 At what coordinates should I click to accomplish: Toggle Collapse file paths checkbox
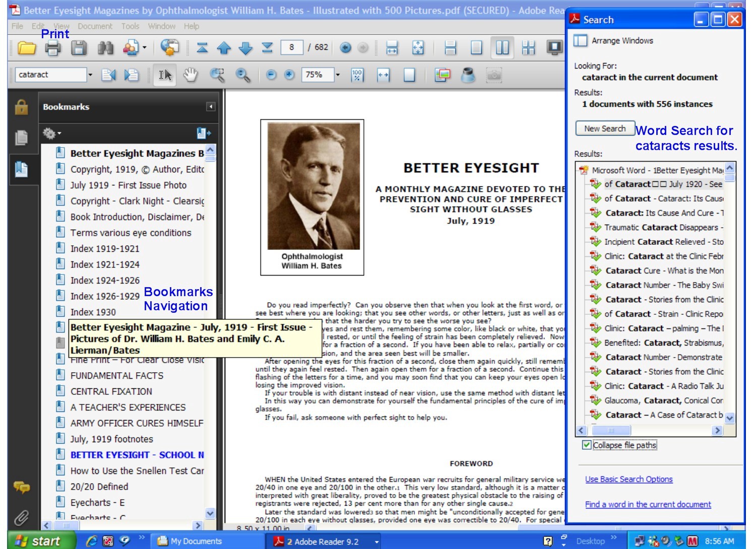587,445
